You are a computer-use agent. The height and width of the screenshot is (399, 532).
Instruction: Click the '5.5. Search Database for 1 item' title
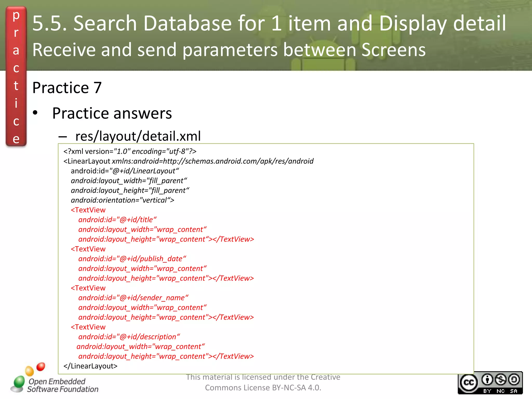pos(269,23)
